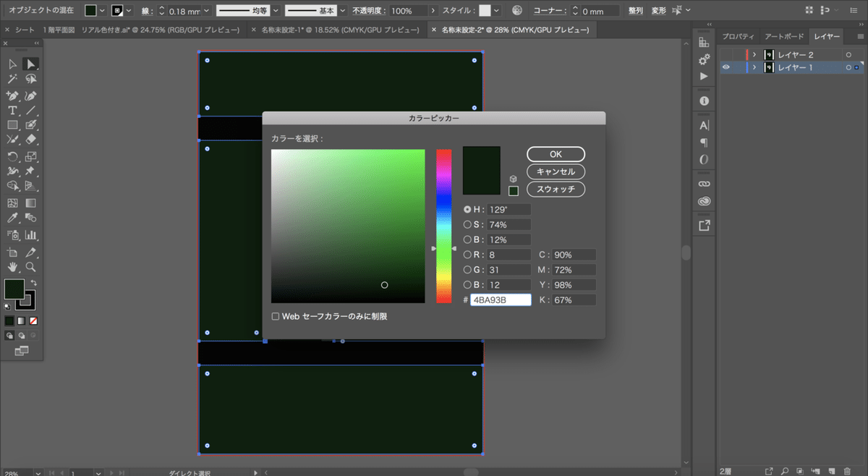Select the Type tool
The height and width of the screenshot is (476, 868).
pyautogui.click(x=12, y=111)
